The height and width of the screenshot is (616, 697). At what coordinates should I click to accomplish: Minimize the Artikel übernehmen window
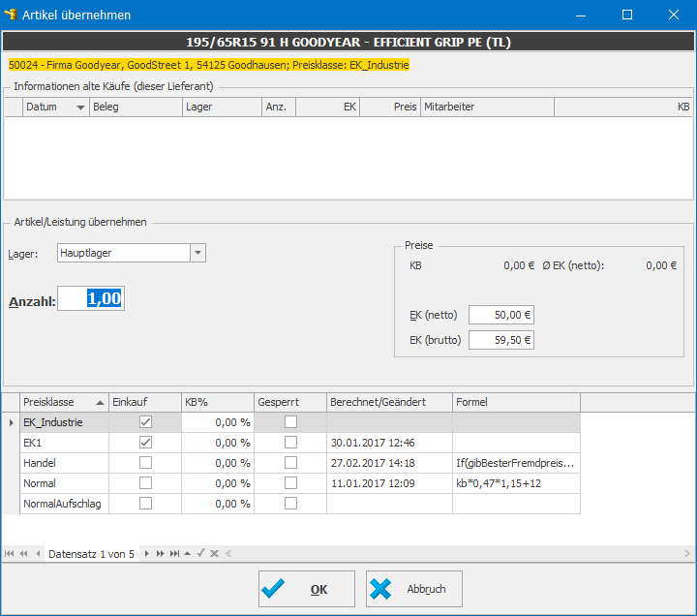[x=581, y=15]
